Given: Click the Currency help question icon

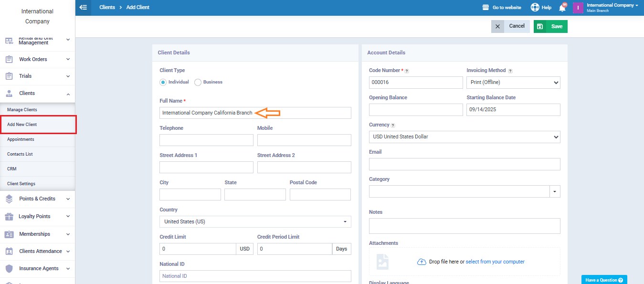Looking at the screenshot, I should pos(393,125).
